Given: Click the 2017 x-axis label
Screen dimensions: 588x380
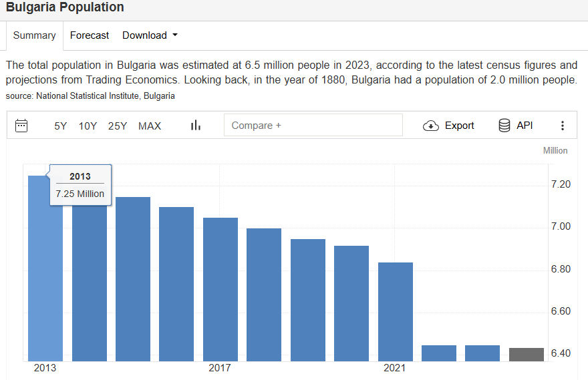Looking at the screenshot, I should [220, 368].
